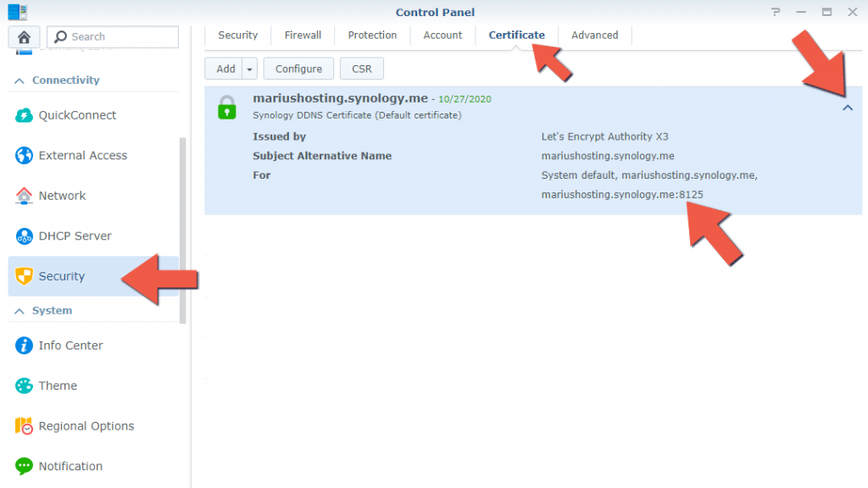Open Notification settings

tap(70, 466)
